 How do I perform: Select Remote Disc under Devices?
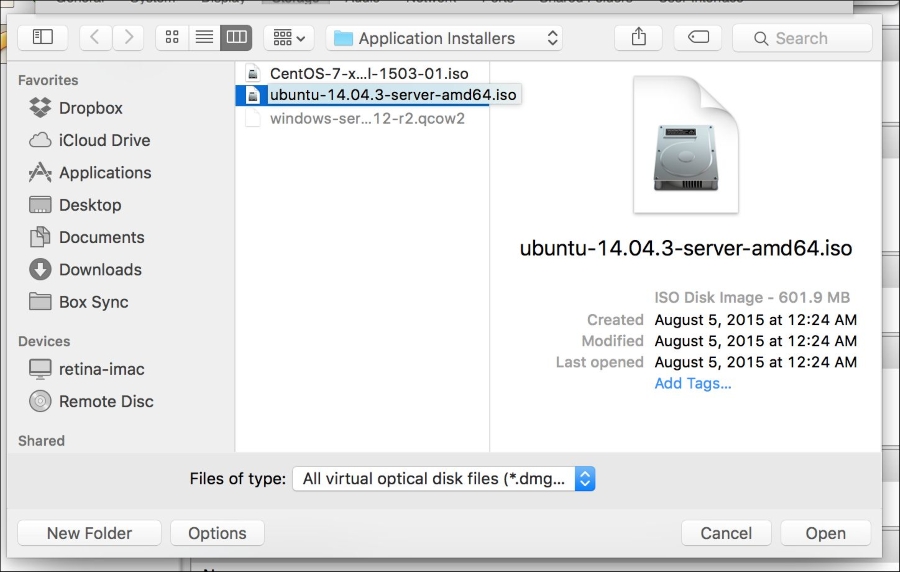(91, 401)
